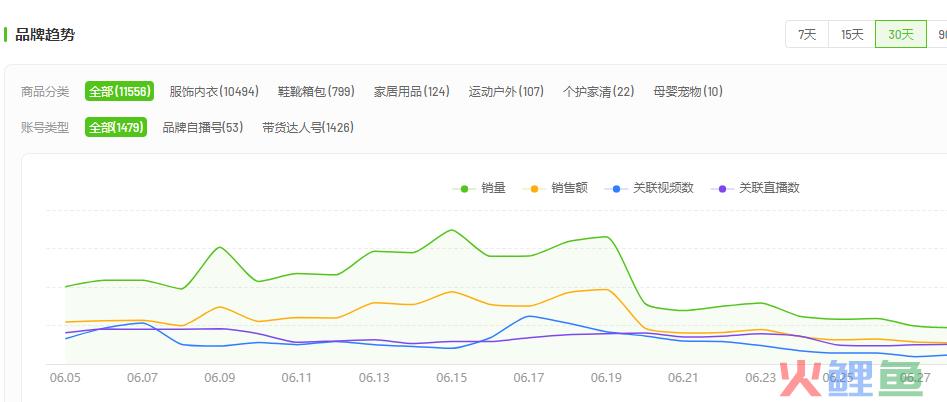Toggle the 销售额 orange legend series
The image size is (947, 402).
tap(554, 188)
